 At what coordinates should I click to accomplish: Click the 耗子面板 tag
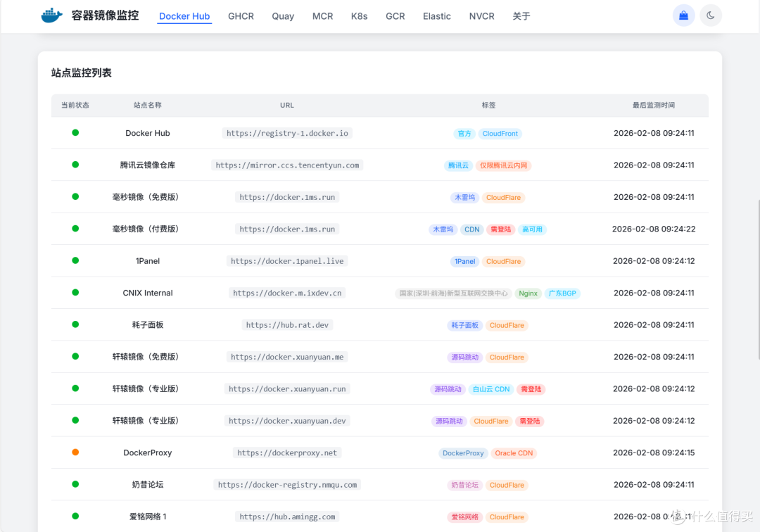tap(465, 326)
